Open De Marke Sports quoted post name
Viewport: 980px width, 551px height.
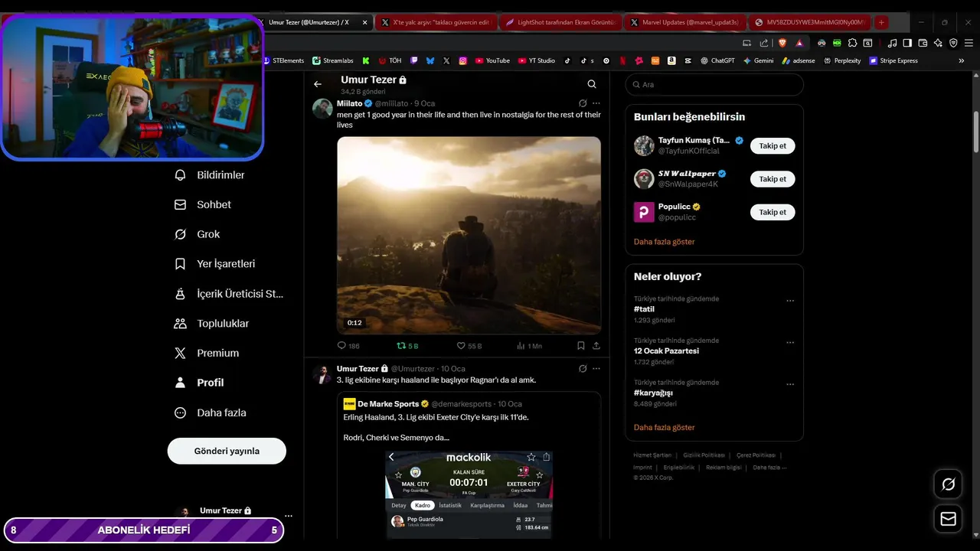coord(388,404)
